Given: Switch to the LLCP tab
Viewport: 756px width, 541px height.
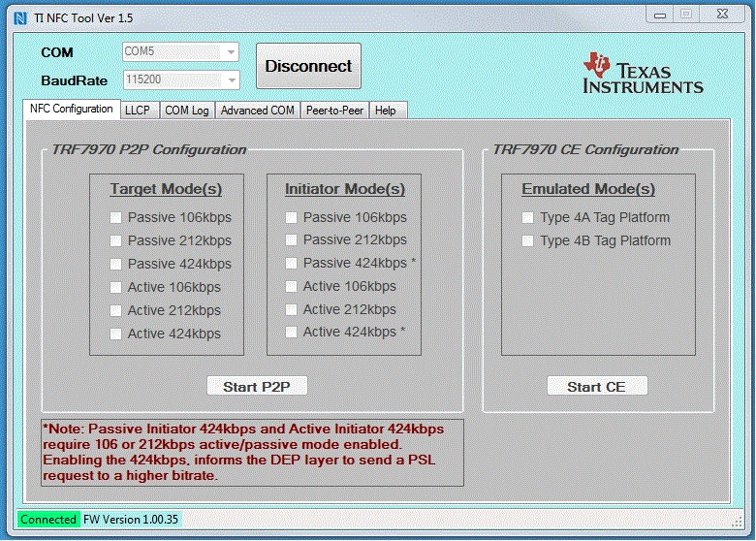Looking at the screenshot, I should pyautogui.click(x=138, y=111).
